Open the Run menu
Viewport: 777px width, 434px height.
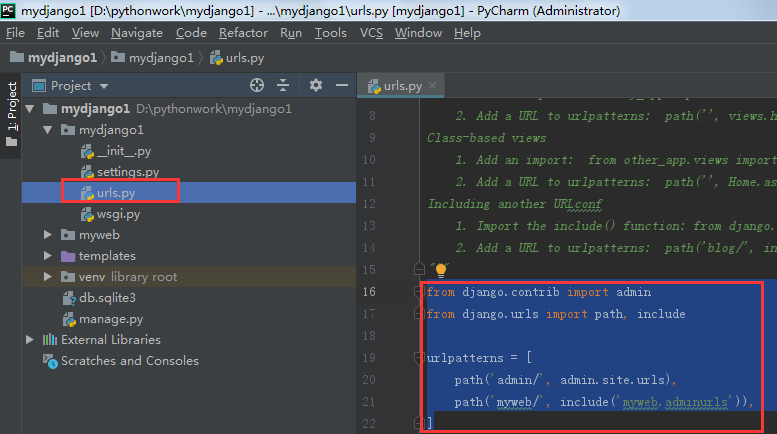(291, 33)
